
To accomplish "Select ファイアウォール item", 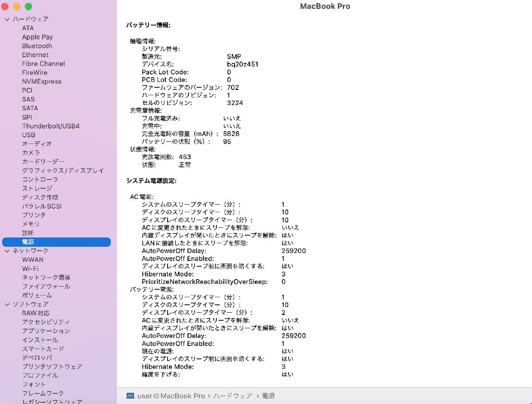I will click(46, 286).
